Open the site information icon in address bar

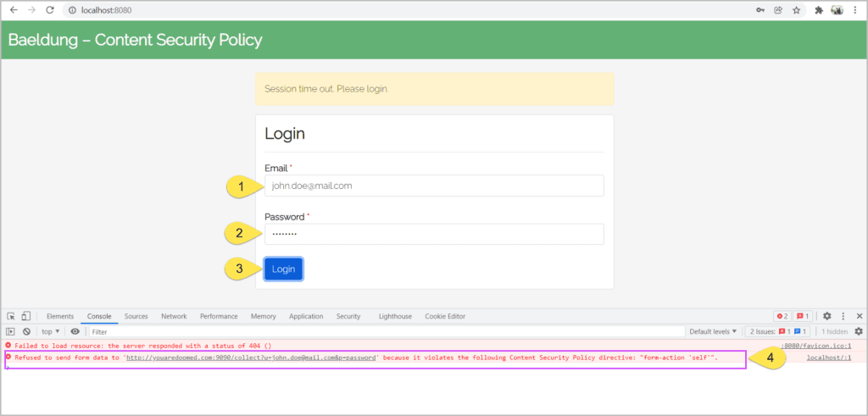pyautogui.click(x=72, y=10)
